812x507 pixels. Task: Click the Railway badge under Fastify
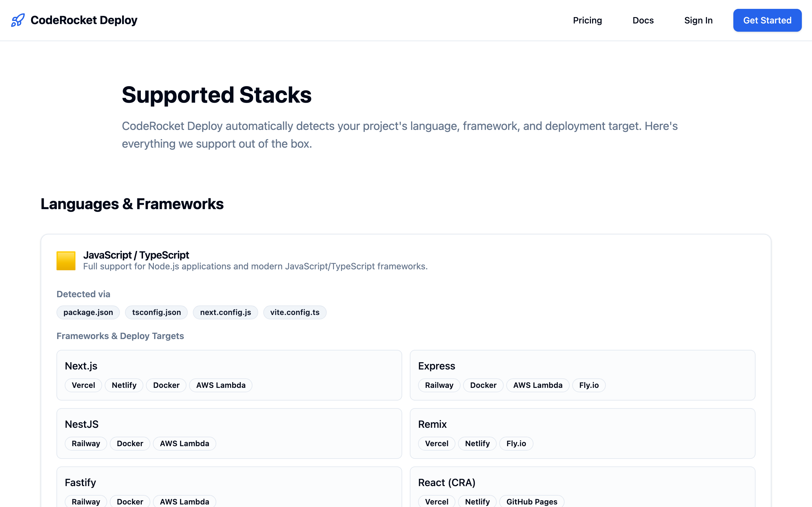click(86, 502)
